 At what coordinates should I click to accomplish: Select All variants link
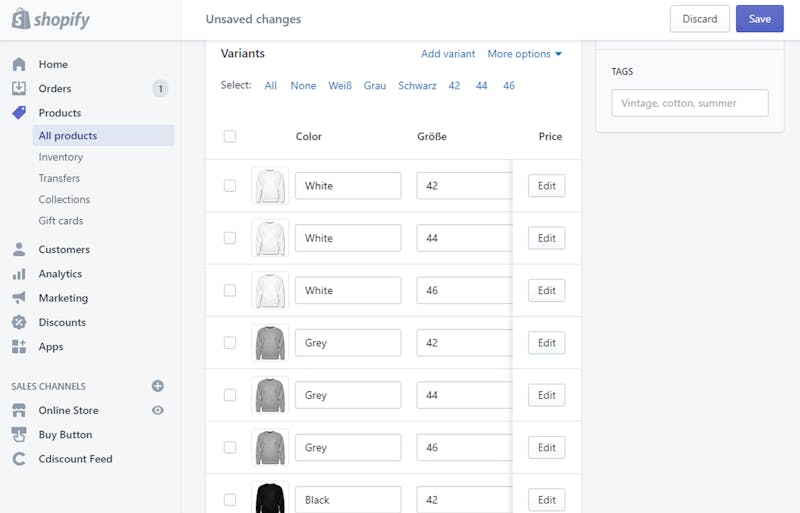coord(270,86)
